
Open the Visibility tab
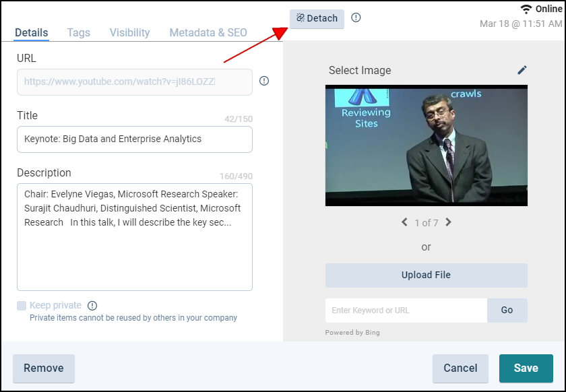coord(129,32)
